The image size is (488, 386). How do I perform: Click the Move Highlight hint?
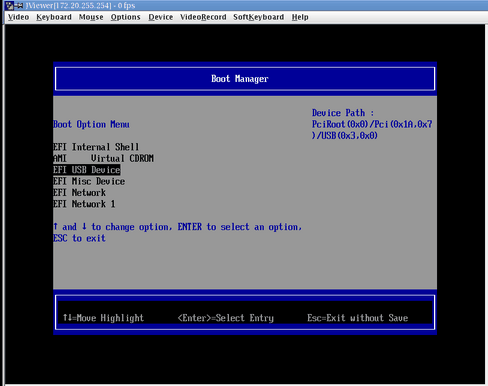[103, 318]
